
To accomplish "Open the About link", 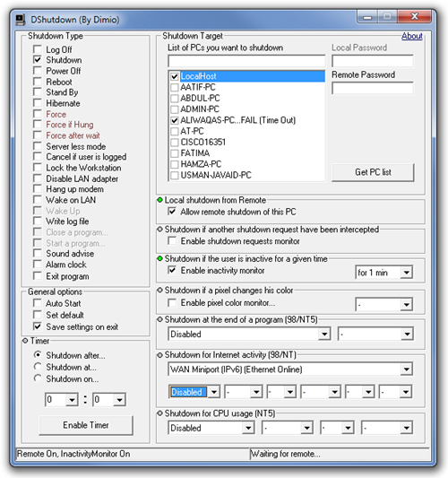I will 412,36.
